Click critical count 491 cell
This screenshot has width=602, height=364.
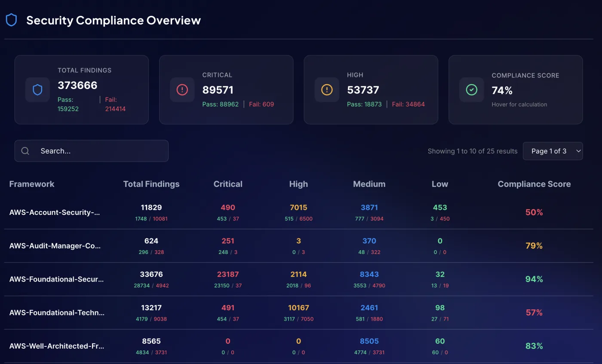click(228, 308)
